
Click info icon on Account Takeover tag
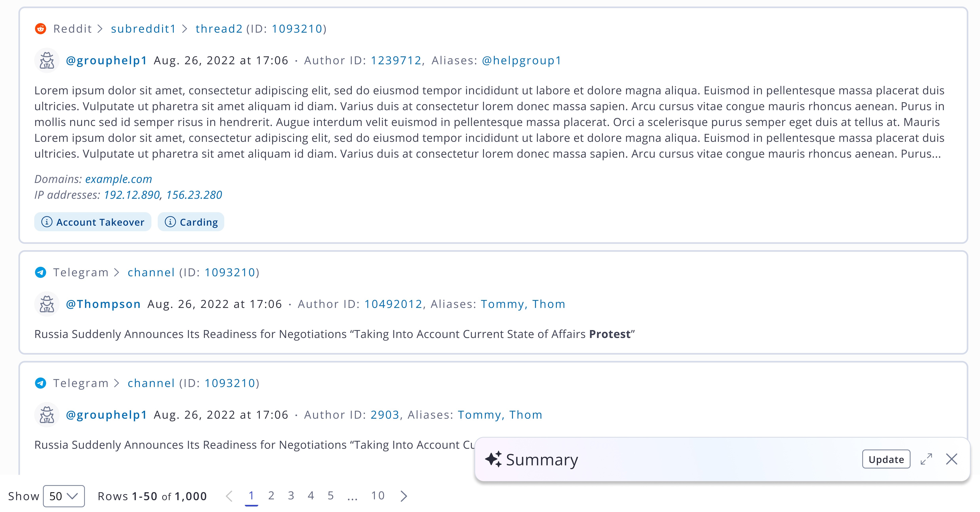pyautogui.click(x=47, y=222)
